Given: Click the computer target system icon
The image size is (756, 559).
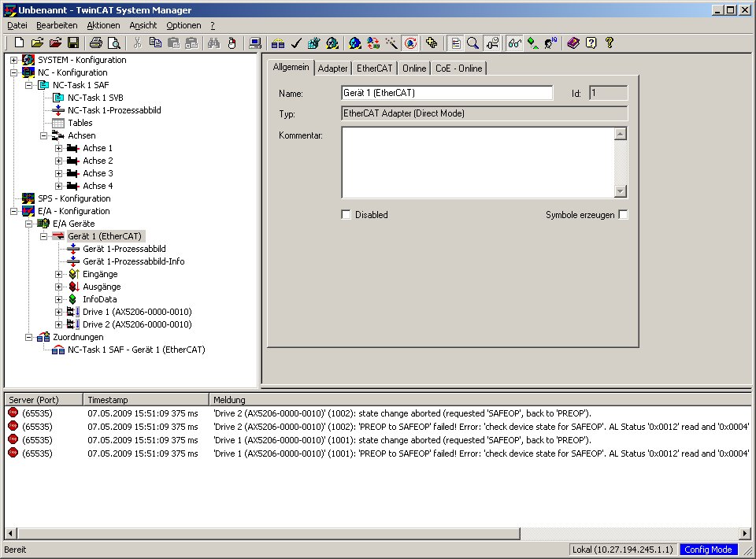Looking at the screenshot, I should pyautogui.click(x=255, y=43).
